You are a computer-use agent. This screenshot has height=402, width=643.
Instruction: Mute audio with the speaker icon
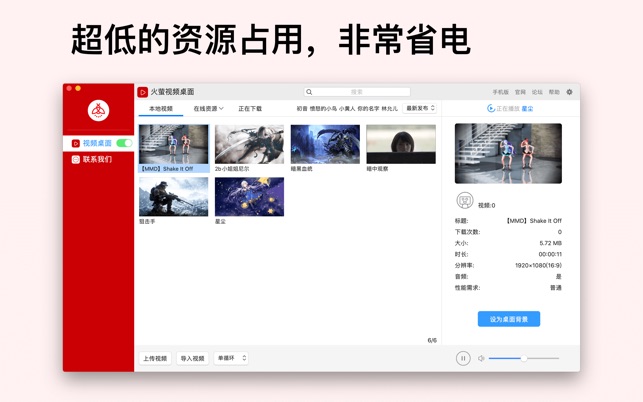[x=481, y=358]
